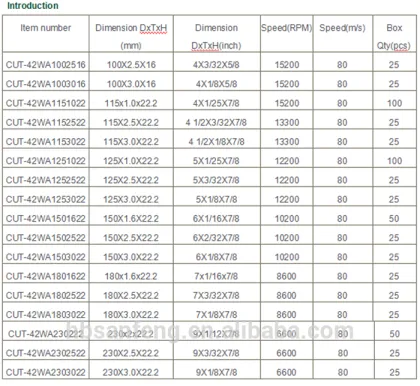The height and width of the screenshot is (386, 420).
Task: Select the Box Qty(pcs) column header
Action: click(x=394, y=36)
